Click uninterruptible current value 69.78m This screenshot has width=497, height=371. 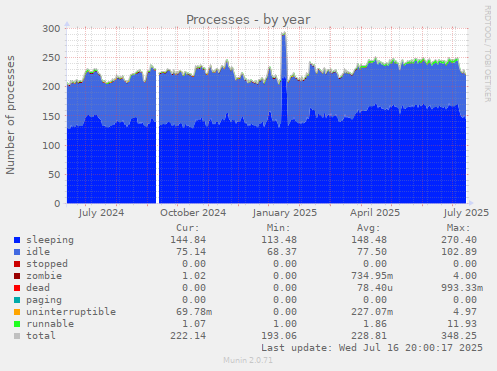point(194,312)
